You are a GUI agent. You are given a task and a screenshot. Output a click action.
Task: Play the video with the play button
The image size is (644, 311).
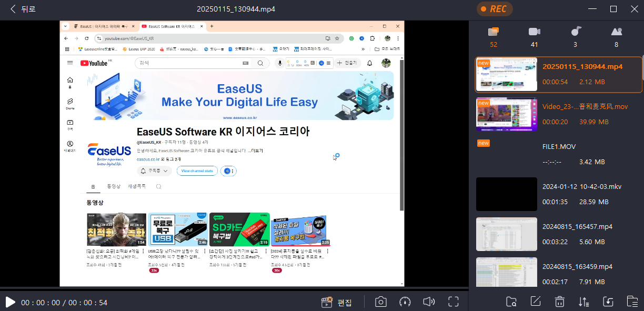click(10, 302)
